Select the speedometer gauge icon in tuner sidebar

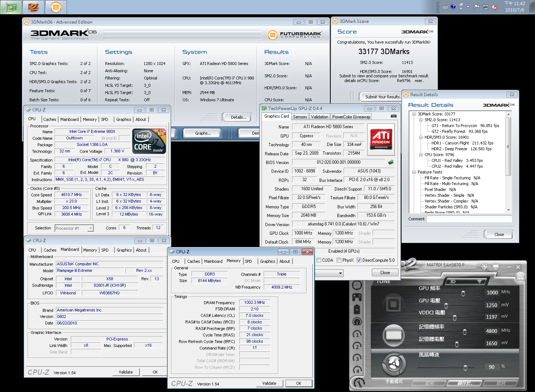[357, 321]
